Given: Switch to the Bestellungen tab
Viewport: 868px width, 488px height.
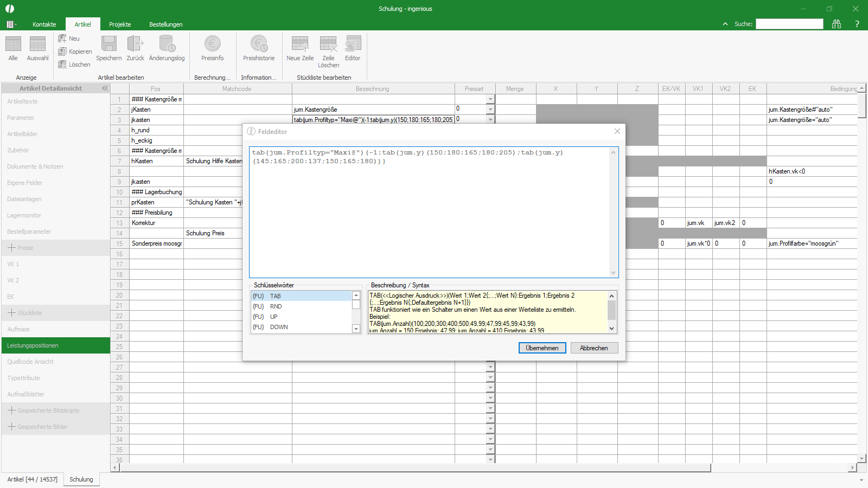Looking at the screenshot, I should 166,24.
